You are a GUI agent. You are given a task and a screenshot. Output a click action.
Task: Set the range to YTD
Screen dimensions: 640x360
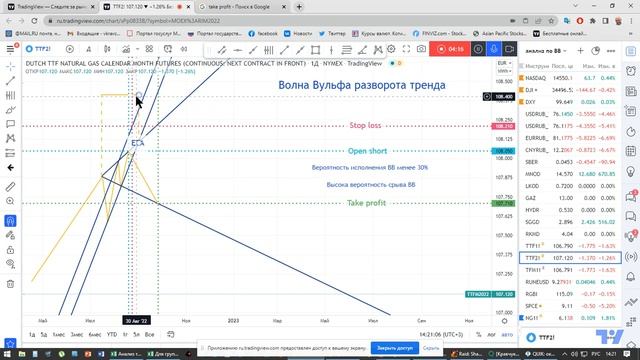point(112,335)
